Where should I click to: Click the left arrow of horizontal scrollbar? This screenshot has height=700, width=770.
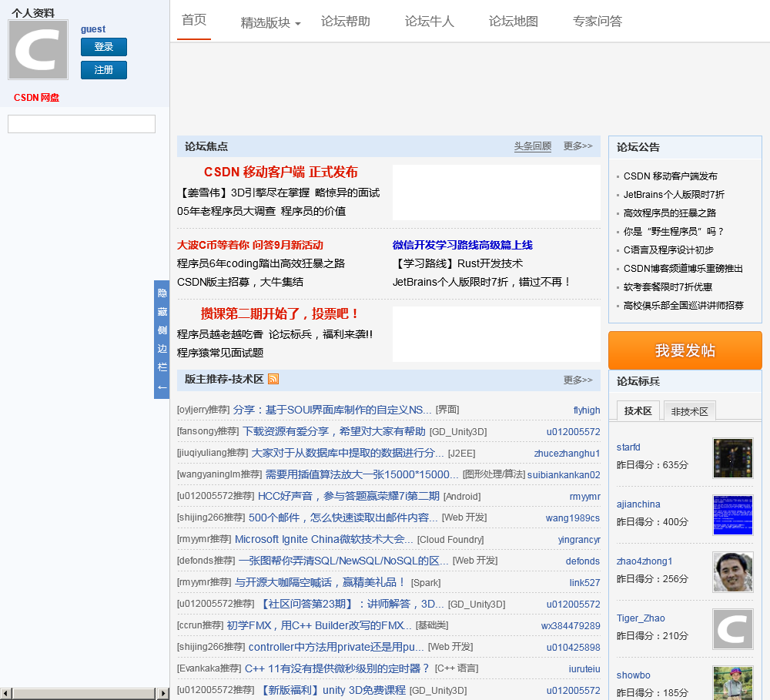tap(5, 694)
